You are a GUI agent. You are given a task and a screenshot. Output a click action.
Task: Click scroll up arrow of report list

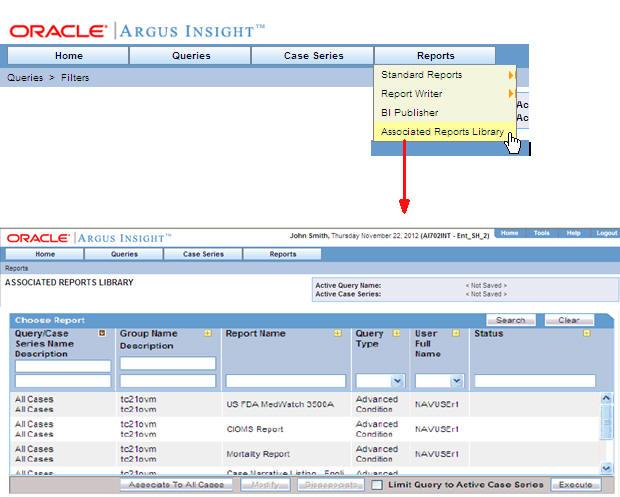606,398
